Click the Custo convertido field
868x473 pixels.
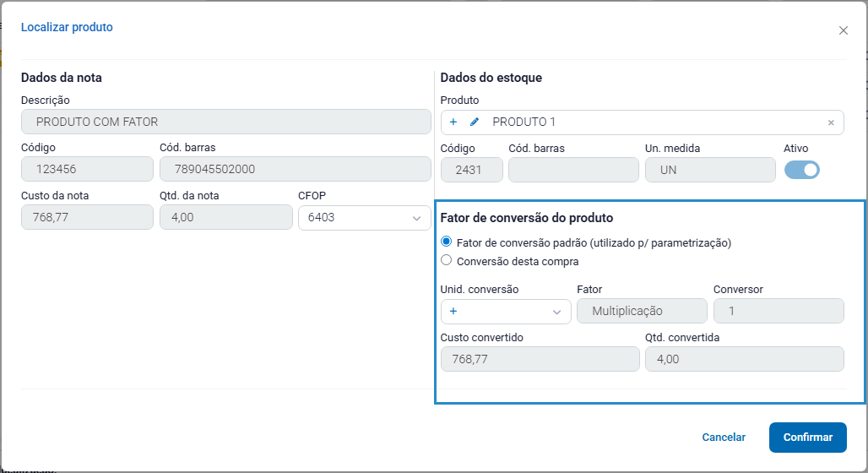point(540,359)
